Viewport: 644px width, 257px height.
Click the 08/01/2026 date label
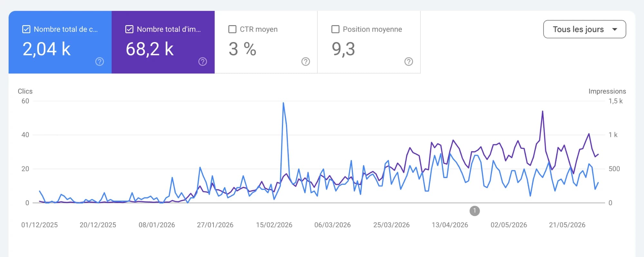coord(157,225)
